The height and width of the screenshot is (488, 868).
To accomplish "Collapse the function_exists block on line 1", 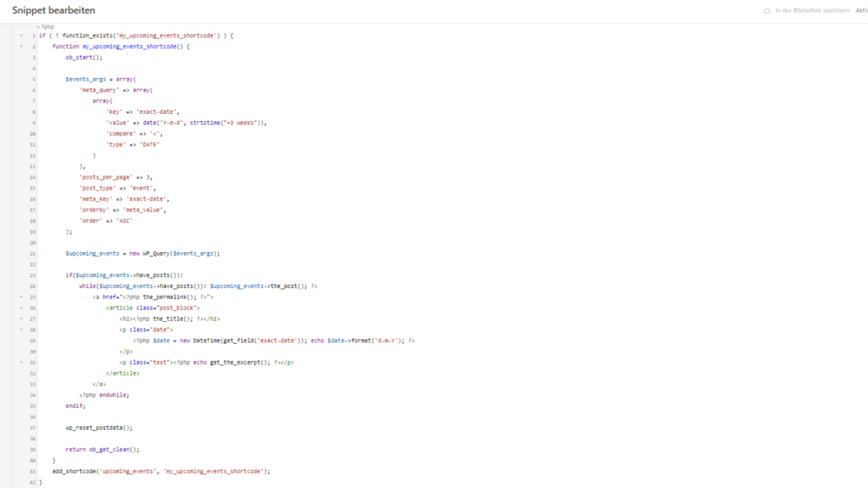I will [x=21, y=35].
